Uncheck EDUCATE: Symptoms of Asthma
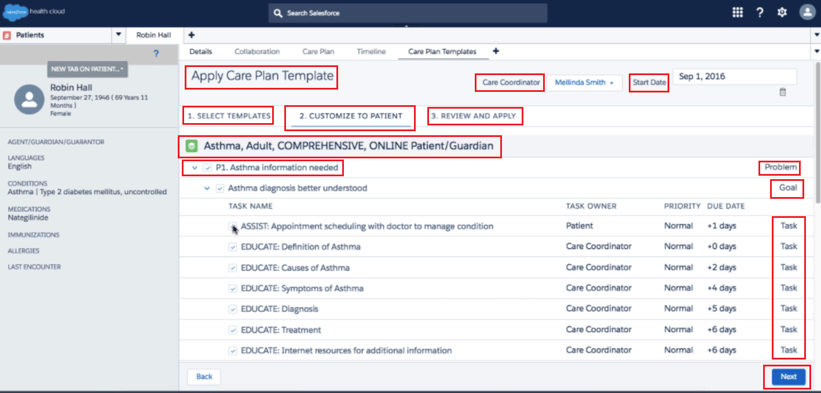821x393 pixels. [232, 288]
